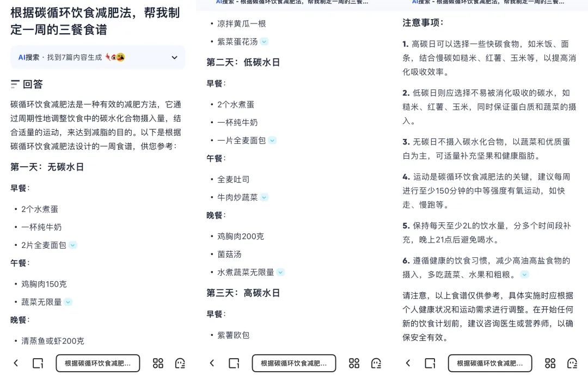Viewport: 588px width, 375px height.
Task: Click the AI搜索 title above 注意事项
Action: [488, 2]
